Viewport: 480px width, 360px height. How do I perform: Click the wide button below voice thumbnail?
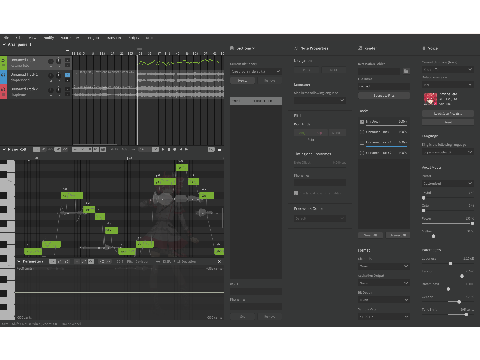pyautogui.click(x=448, y=114)
